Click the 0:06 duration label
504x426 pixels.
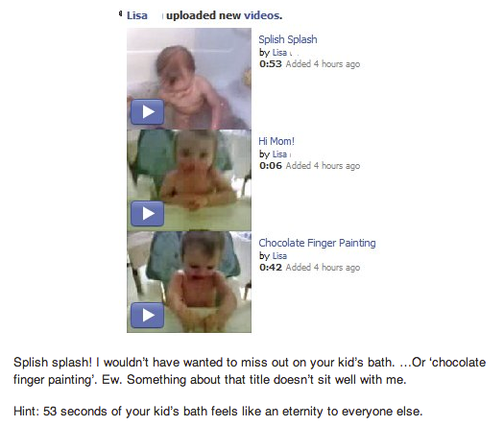(271, 166)
